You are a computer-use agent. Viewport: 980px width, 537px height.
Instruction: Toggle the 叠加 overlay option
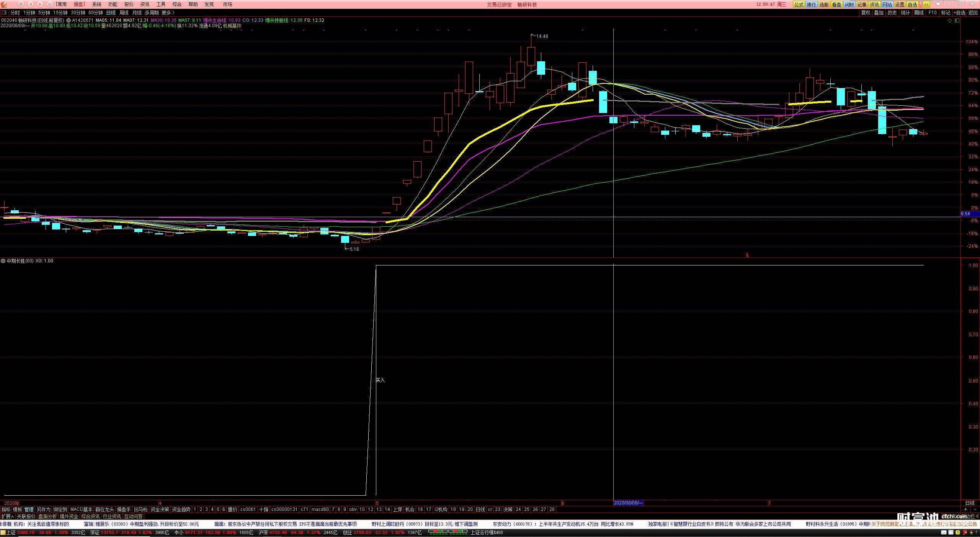coord(879,13)
